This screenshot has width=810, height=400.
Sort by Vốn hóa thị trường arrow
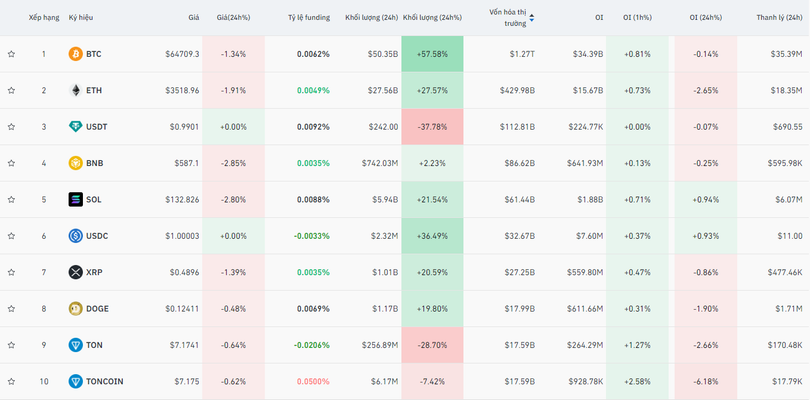(531, 17)
